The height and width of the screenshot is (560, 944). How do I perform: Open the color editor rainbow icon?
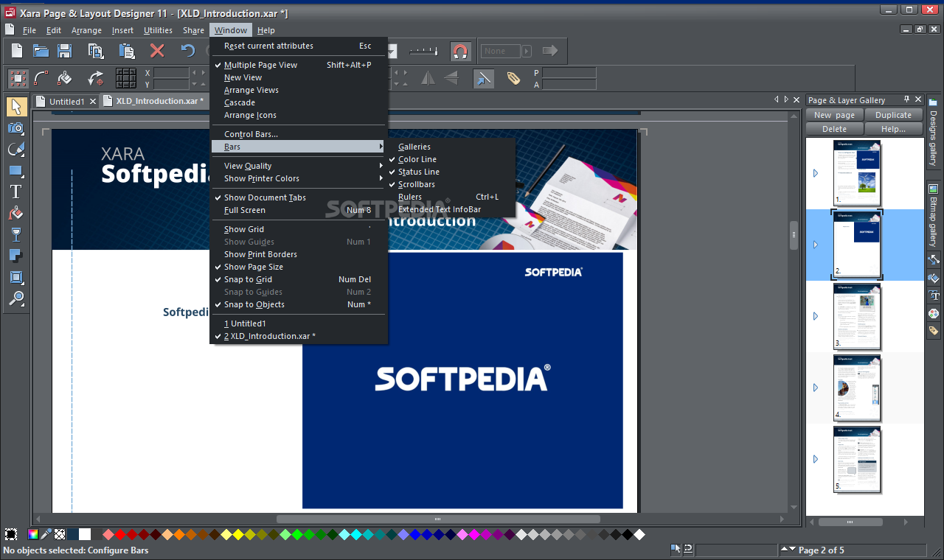(x=33, y=534)
